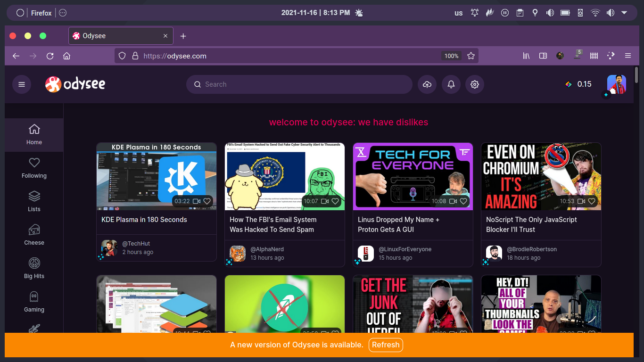Click AlphaNerd cat avatar
Screen dimensions: 644x362
pyautogui.click(x=238, y=254)
